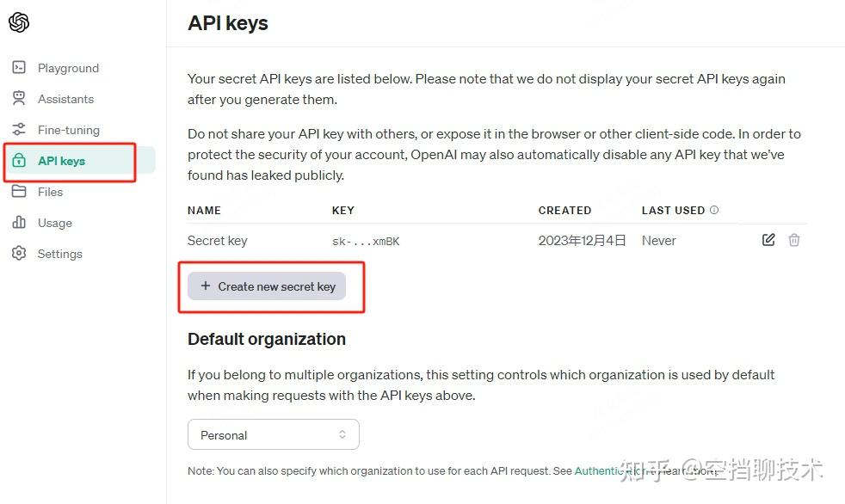The width and height of the screenshot is (845, 504).
Task: Edit the Secret key with pencil icon
Action: (768, 240)
